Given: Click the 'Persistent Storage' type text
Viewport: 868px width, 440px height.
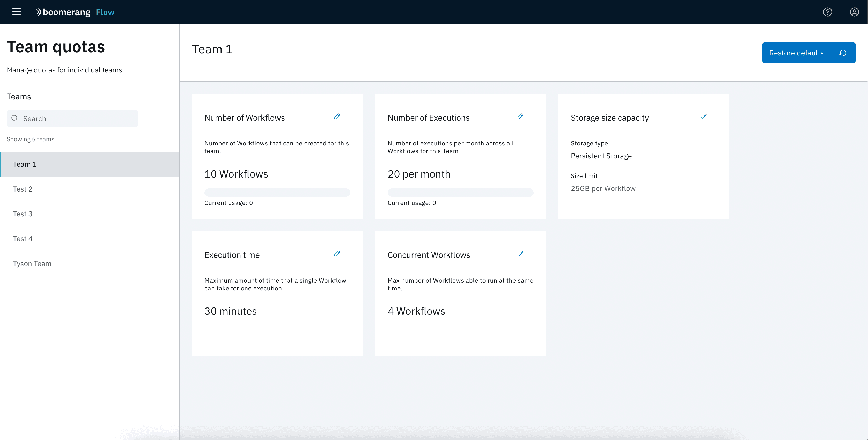Looking at the screenshot, I should (601, 156).
